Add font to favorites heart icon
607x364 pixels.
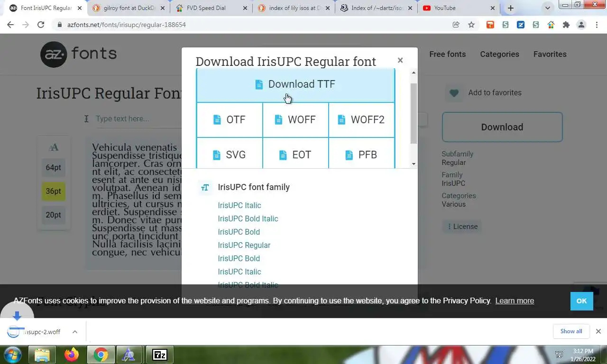(454, 93)
